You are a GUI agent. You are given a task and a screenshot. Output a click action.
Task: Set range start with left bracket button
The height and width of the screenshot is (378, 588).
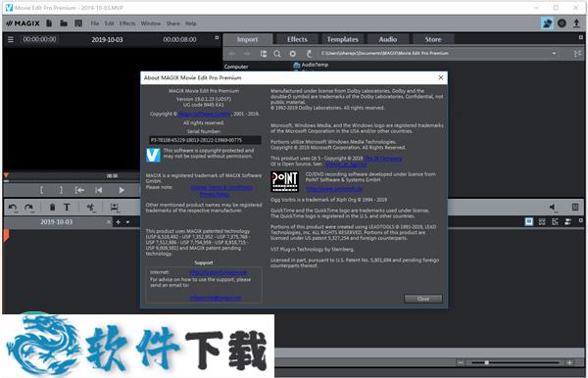coord(41,190)
